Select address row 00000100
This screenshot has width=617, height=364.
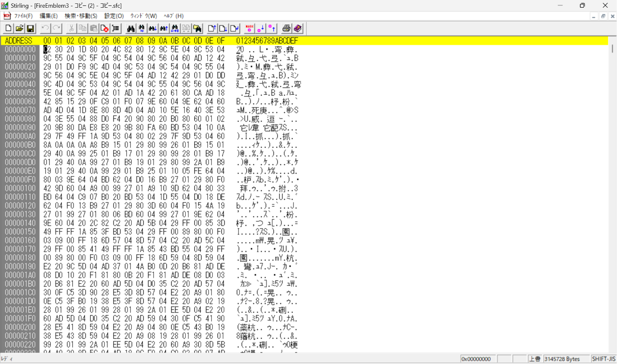click(x=20, y=188)
